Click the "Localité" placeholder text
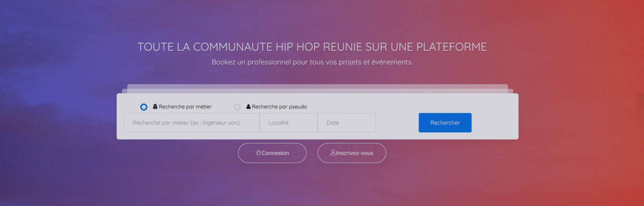This screenshot has height=206, width=644. (279, 123)
